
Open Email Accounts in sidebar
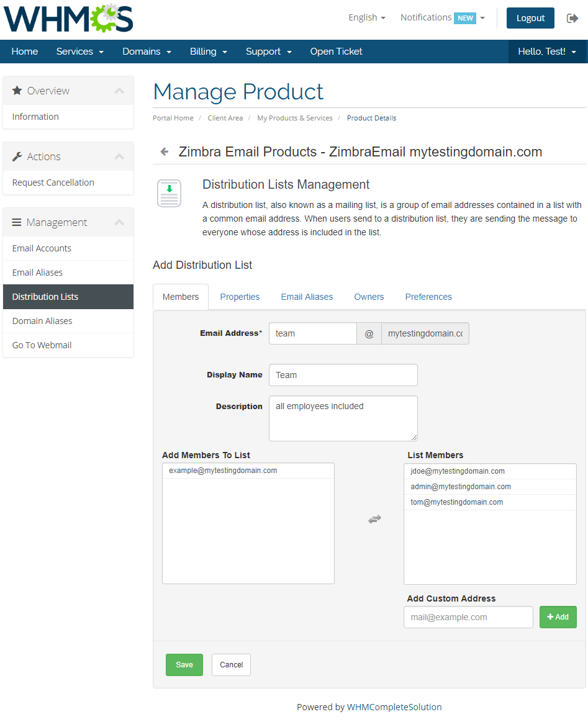[x=68, y=249]
